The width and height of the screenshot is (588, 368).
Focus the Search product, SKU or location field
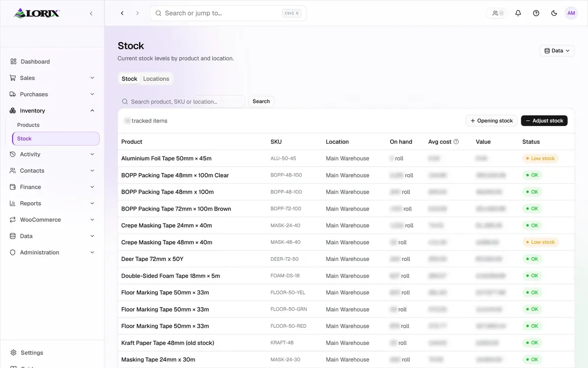point(181,102)
